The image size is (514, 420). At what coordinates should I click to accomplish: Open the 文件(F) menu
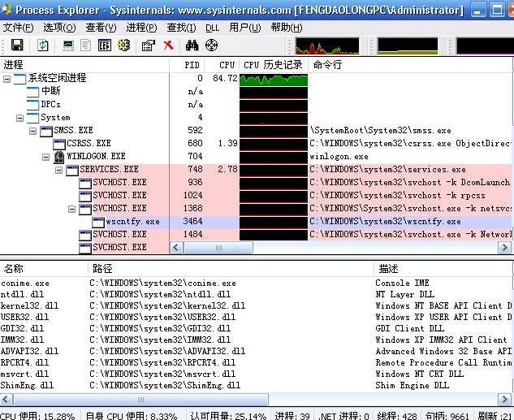[18, 28]
